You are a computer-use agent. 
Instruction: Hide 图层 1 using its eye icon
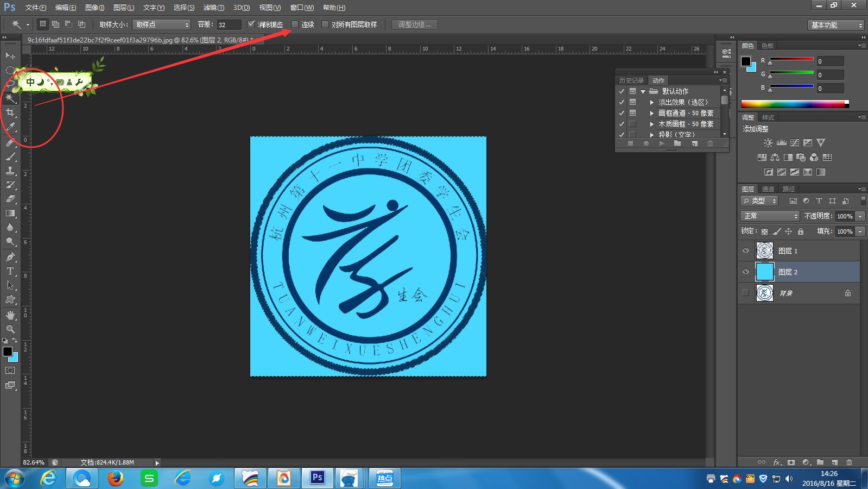pyautogui.click(x=746, y=251)
